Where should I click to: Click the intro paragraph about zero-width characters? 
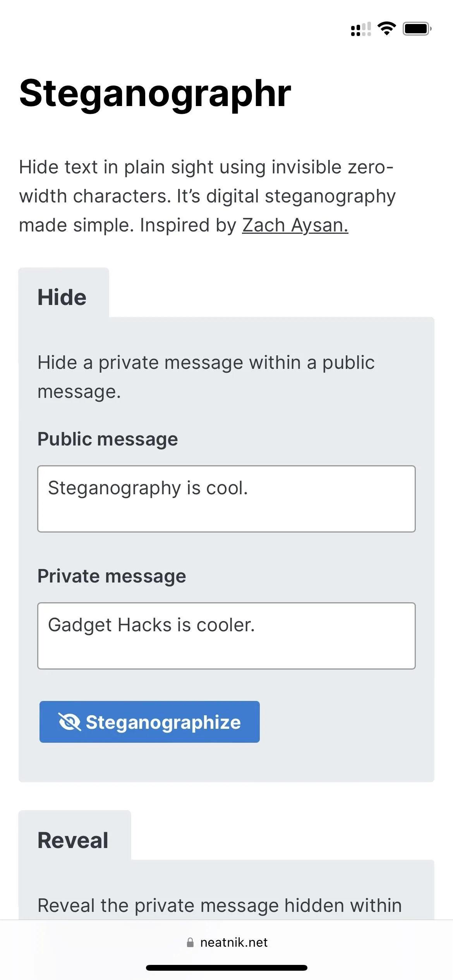[207, 196]
